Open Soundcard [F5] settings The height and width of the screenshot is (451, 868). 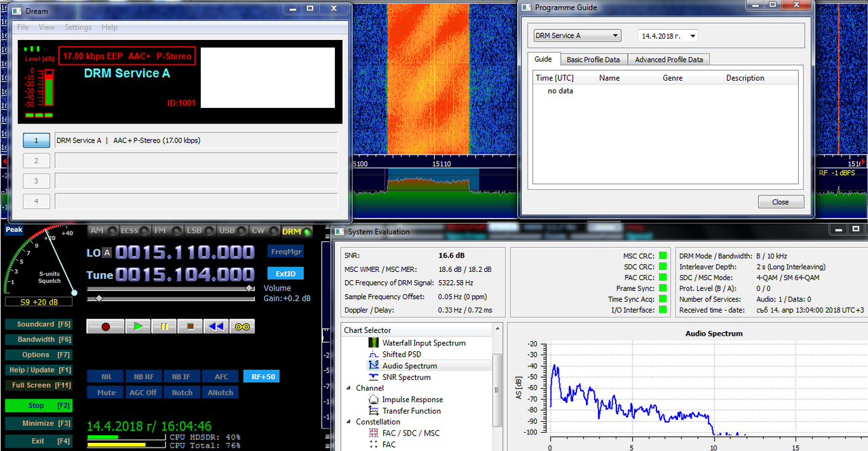(x=39, y=325)
